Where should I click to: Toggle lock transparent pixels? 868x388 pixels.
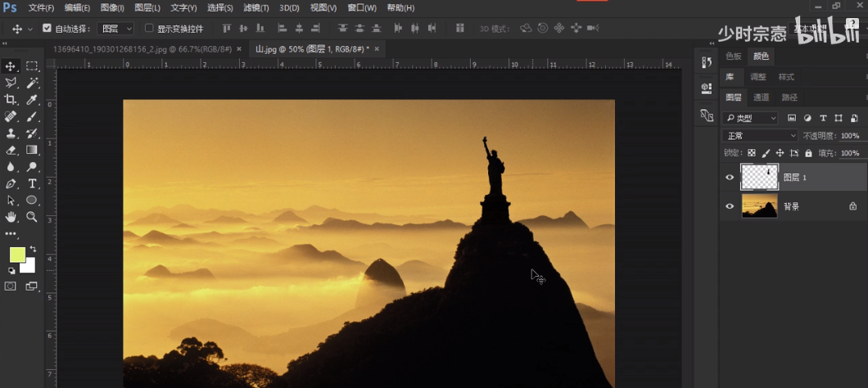tap(751, 153)
